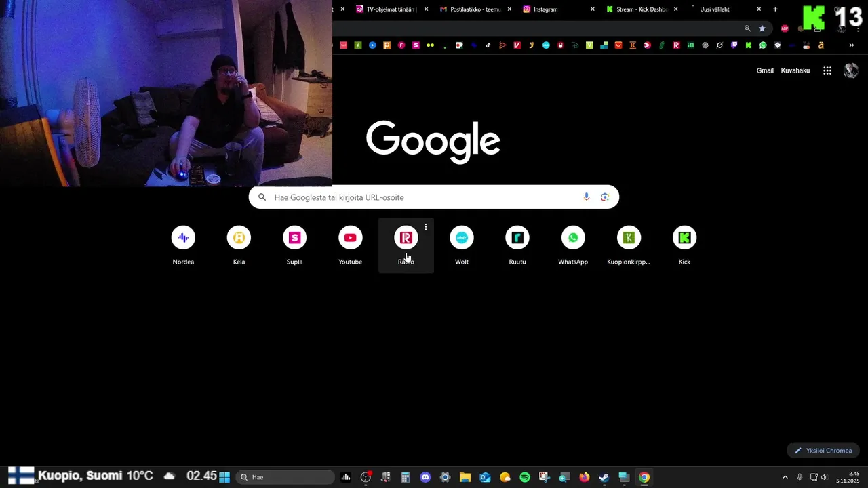Open Discord from the taskbar
The image size is (868, 488).
click(x=425, y=477)
